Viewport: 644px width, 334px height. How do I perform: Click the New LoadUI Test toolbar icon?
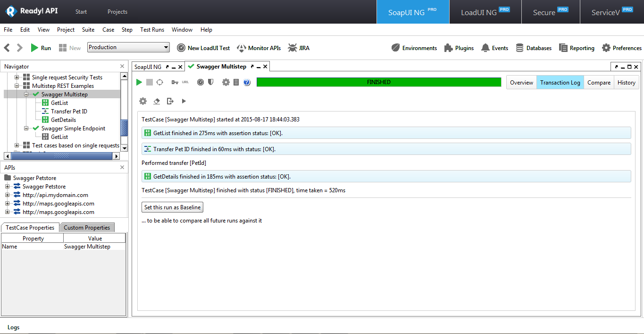coord(203,48)
